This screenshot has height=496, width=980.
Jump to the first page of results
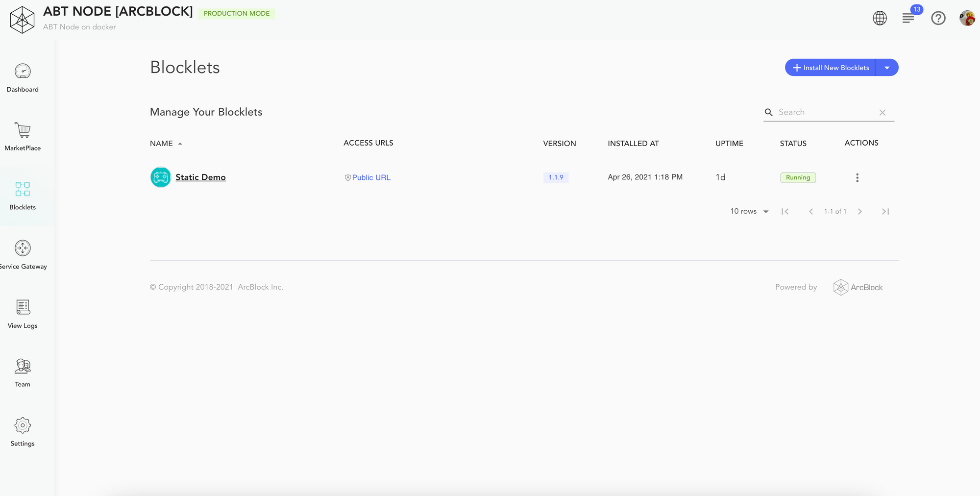(x=785, y=211)
